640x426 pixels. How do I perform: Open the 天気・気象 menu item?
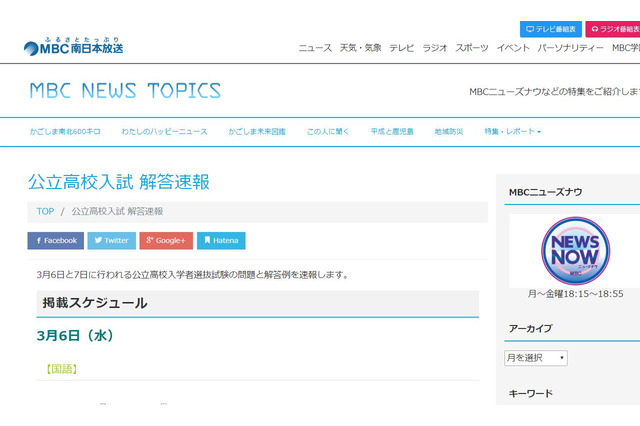[360, 48]
